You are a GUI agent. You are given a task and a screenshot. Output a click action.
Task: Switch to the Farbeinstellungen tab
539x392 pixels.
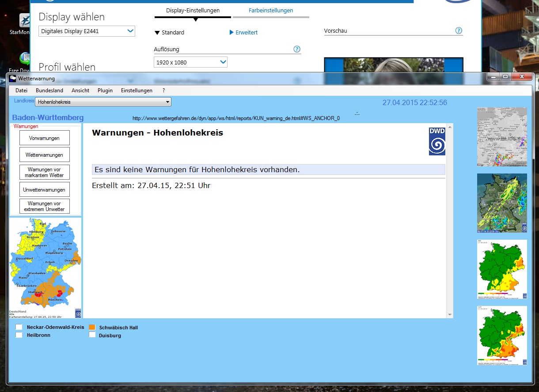click(270, 11)
